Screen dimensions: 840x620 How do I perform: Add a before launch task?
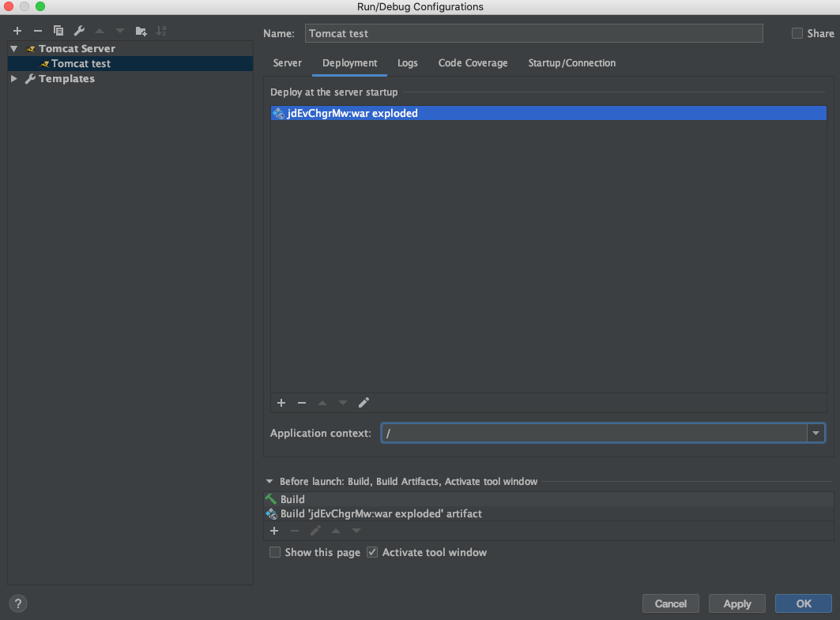click(274, 531)
